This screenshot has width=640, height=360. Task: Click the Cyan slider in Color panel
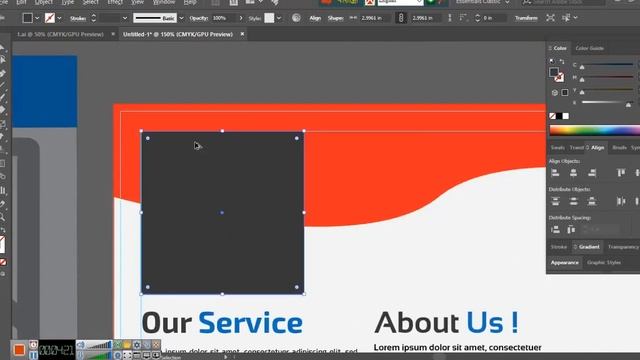pyautogui.click(x=607, y=65)
